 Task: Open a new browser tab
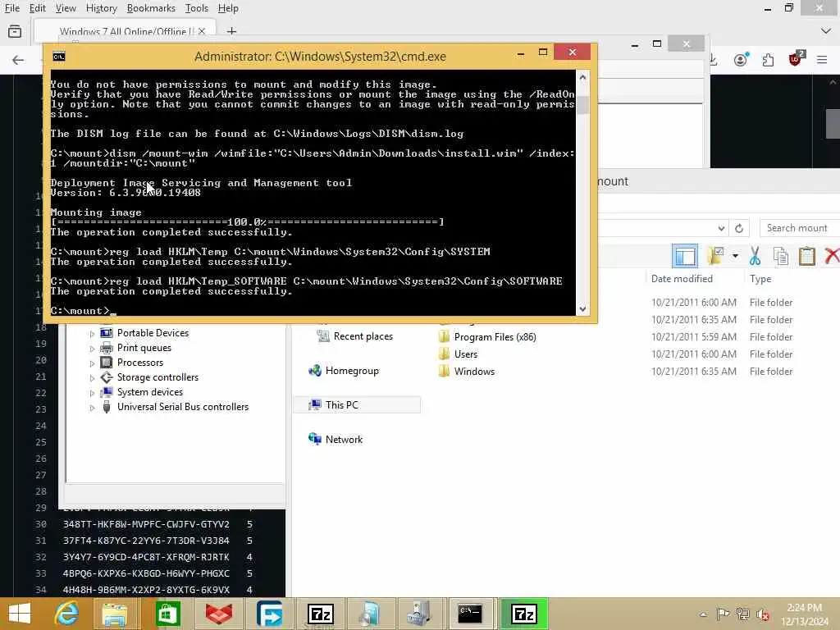(x=231, y=32)
